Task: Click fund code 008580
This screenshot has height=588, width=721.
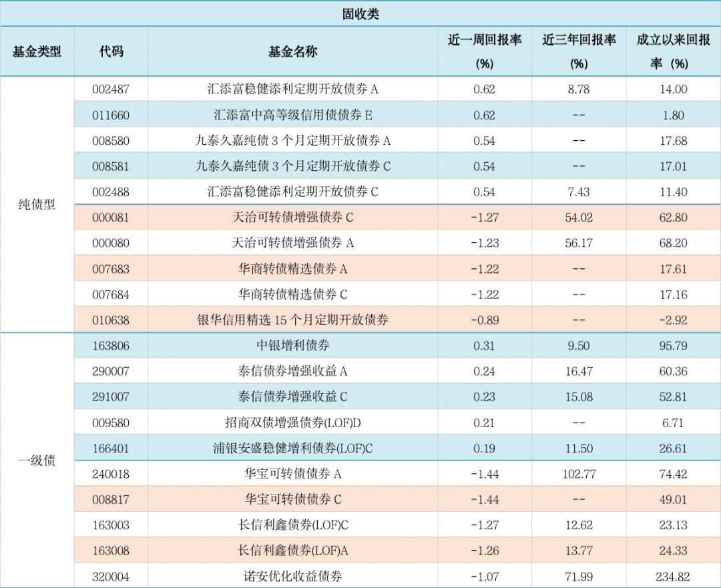Action: coord(111,141)
